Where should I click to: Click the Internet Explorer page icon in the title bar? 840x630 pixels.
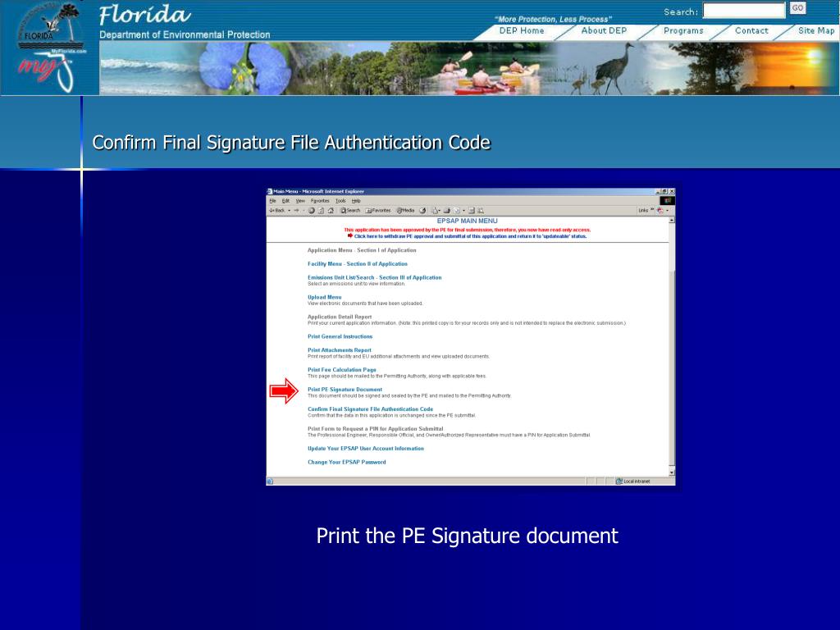tap(270, 191)
